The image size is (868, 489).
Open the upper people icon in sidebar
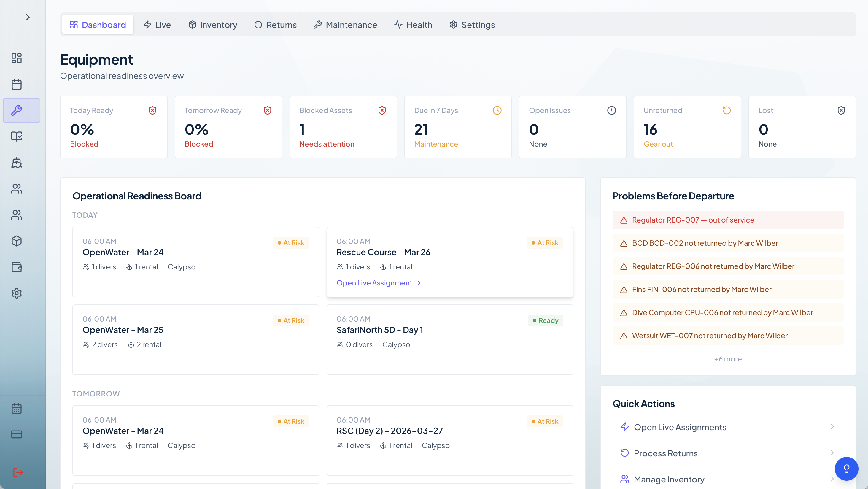coord(17,188)
